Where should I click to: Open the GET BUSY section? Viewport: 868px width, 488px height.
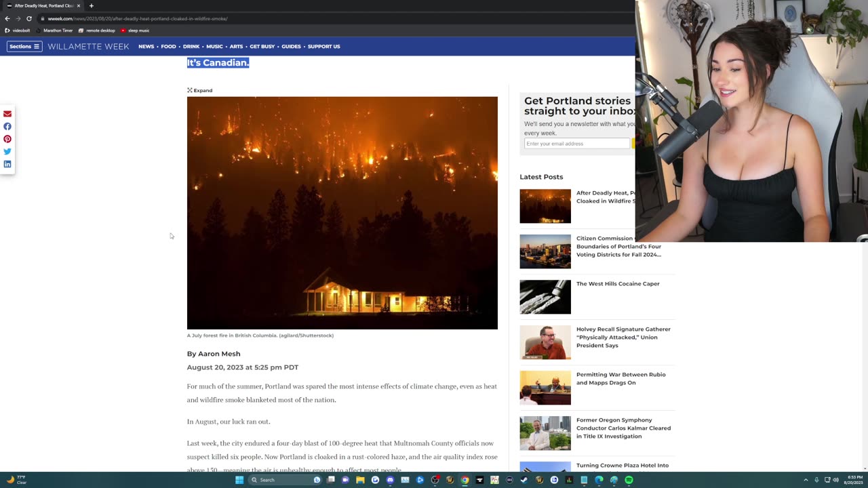pos(262,46)
